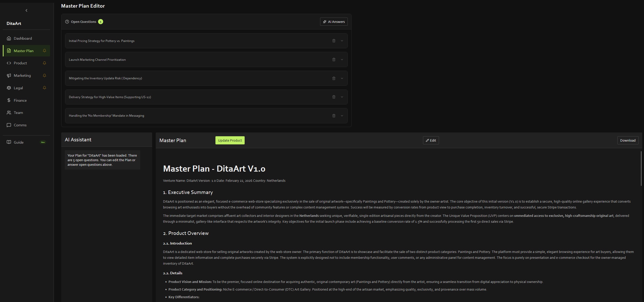Navigate to the Master Plan section

click(x=23, y=51)
